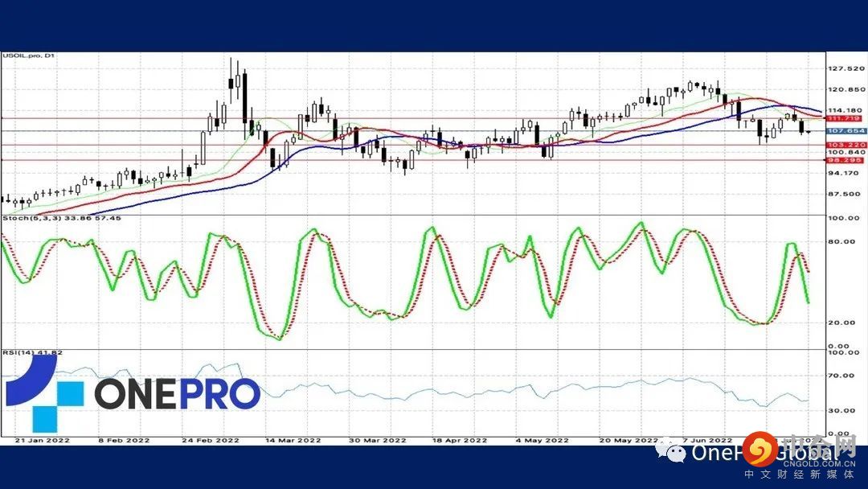Click the 8 Feb 2022 date label
Viewport: 868px width, 489px height.
(x=124, y=440)
